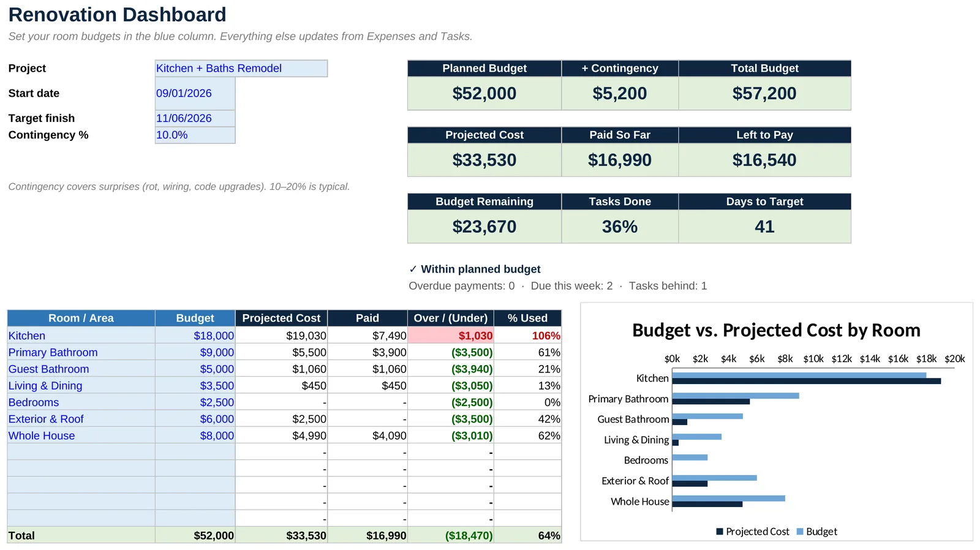This screenshot has height=550, width=980.
Task: Select the 'Room / Area' column header
Action: tap(81, 318)
